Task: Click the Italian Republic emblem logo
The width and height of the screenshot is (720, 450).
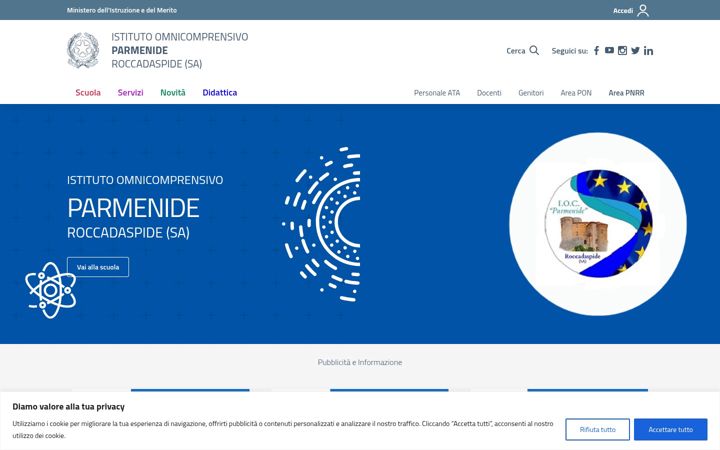Action: [x=83, y=50]
